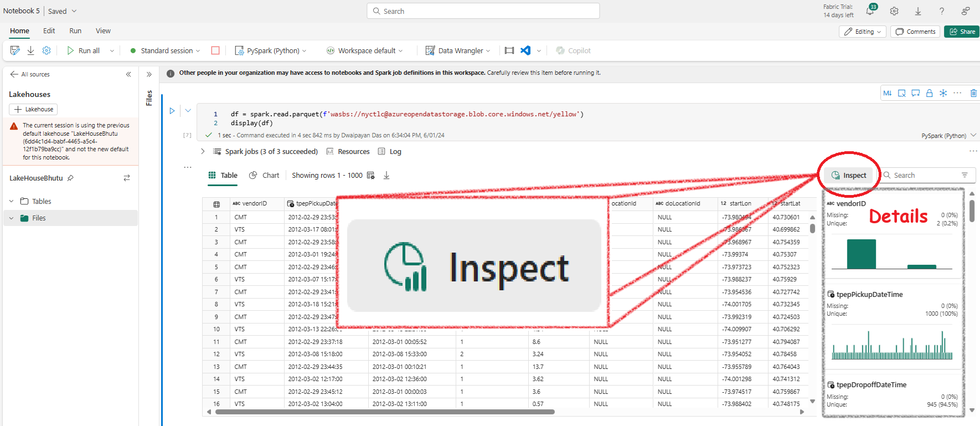The width and height of the screenshot is (980, 426).
Task: Click the add Lakehouse button
Action: click(x=33, y=109)
